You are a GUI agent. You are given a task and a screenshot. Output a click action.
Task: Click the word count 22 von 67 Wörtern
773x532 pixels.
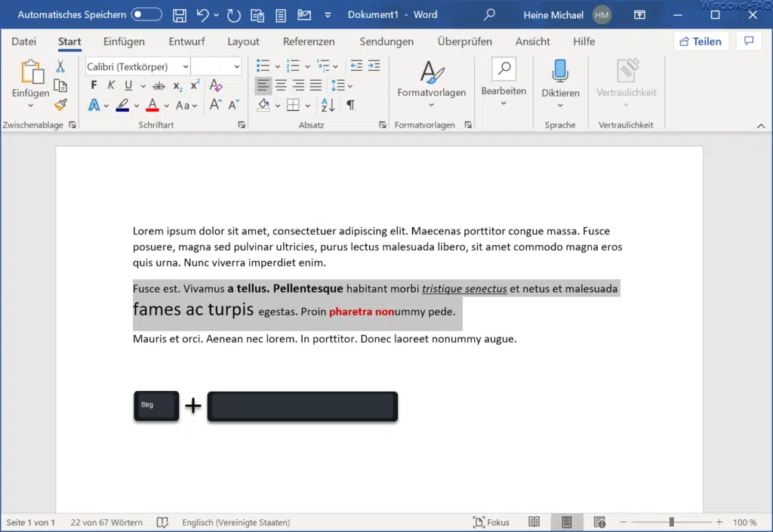[106, 522]
